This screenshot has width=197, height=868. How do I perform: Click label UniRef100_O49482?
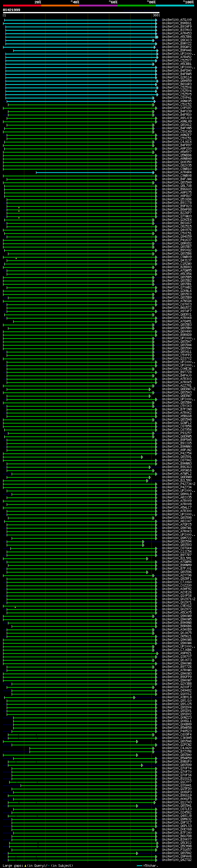[176, 690]
